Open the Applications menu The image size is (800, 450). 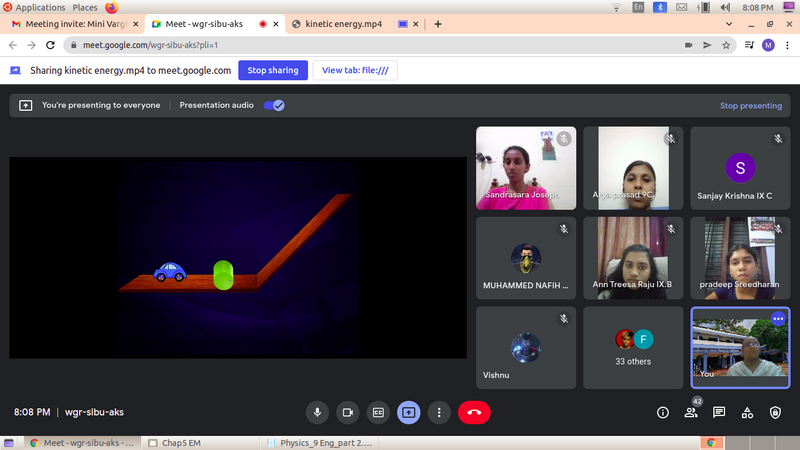39,7
